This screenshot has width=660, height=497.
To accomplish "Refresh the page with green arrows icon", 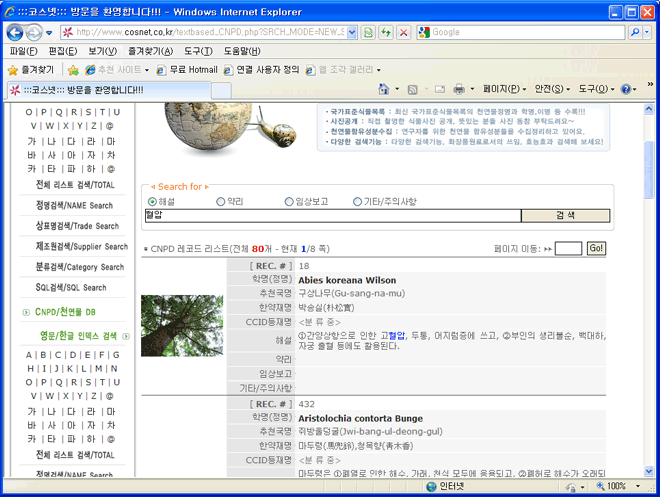I will coord(386,32).
